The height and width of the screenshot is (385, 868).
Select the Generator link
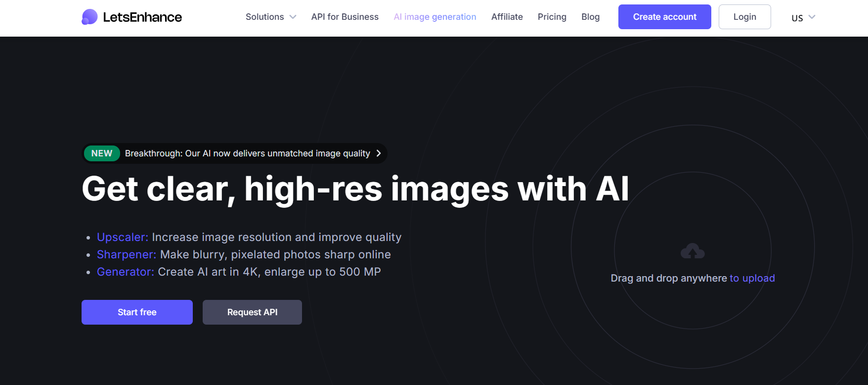(x=125, y=272)
